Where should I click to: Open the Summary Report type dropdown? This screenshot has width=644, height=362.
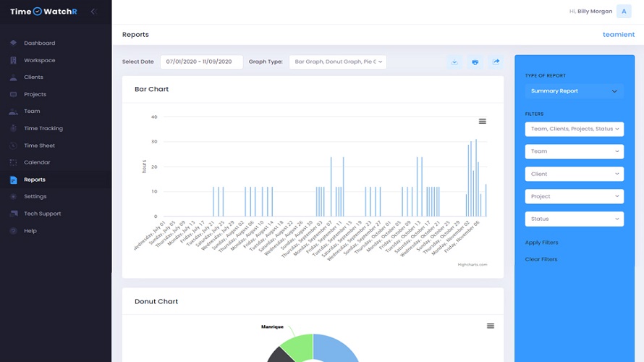(x=574, y=91)
